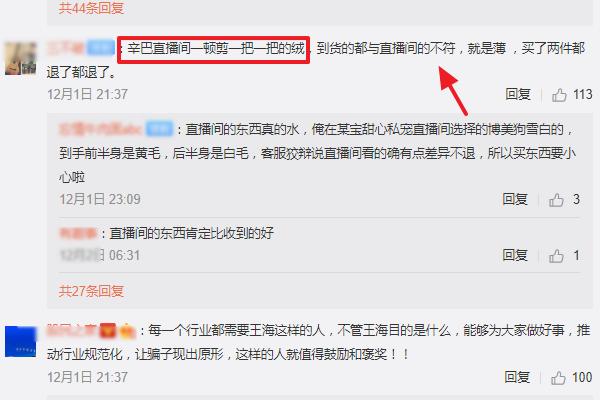Open the blue avatar of bottom commenter
Viewport: 600px width, 400px height.
[x=21, y=341]
